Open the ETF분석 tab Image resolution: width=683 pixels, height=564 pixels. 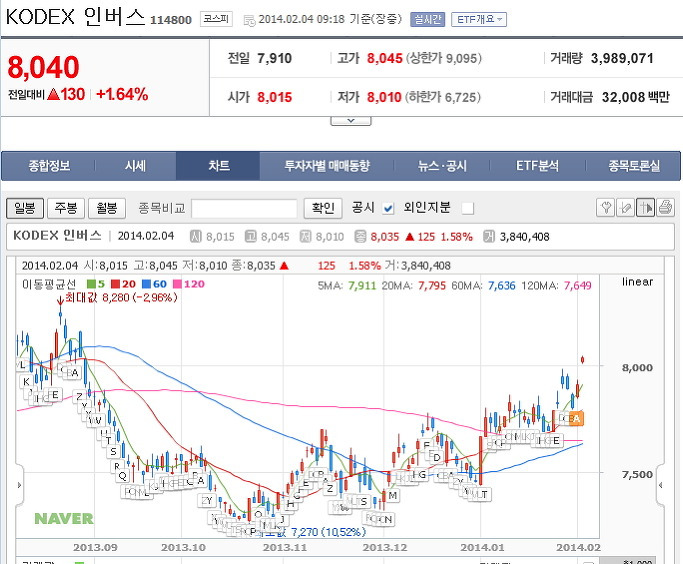pyautogui.click(x=538, y=165)
